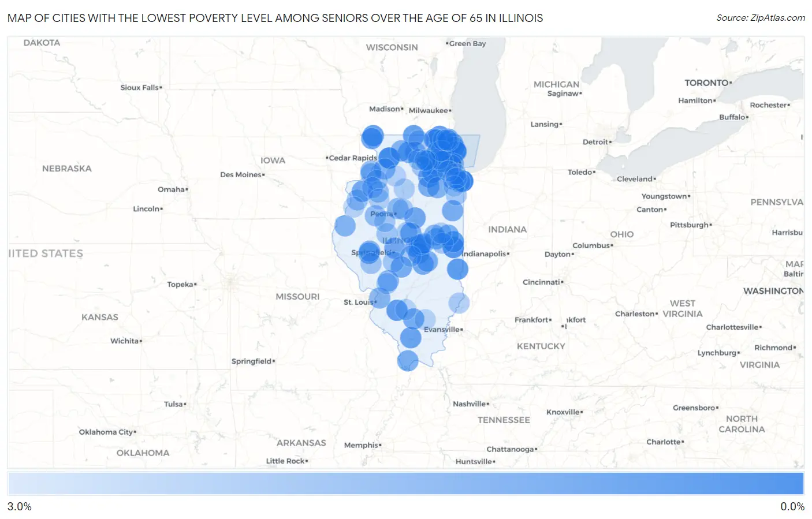Image resolution: width=812 pixels, height=519 pixels.
Task: Click the Lansing city label
Action: (545, 124)
